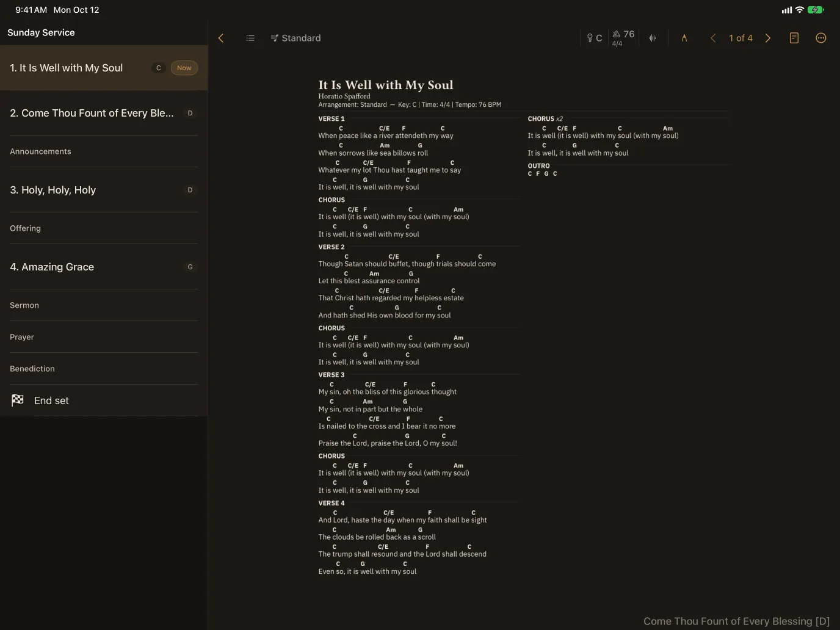Select Come Thou Fount of Every Blessing in setlist
The width and height of the screenshot is (840, 630).
pyautogui.click(x=104, y=113)
